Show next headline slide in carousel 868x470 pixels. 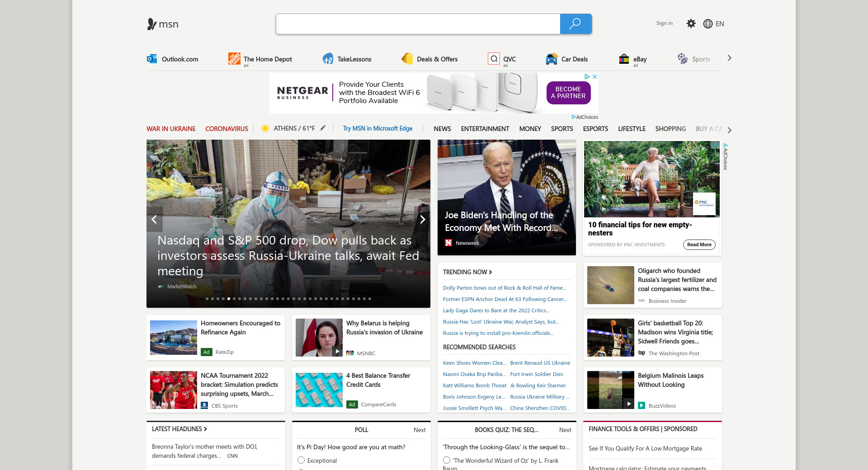pyautogui.click(x=422, y=220)
